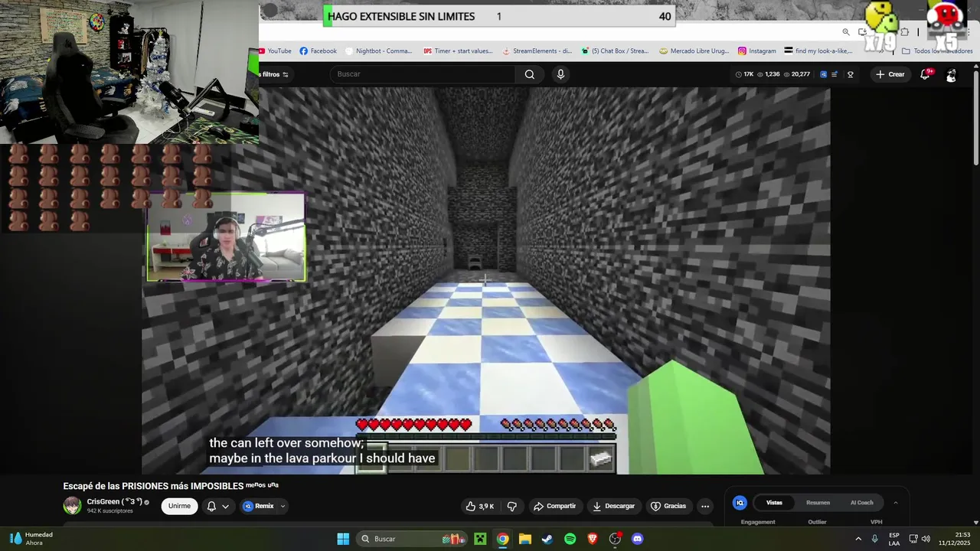Image resolution: width=980 pixels, height=551 pixels.
Task: Click the Compartir share button
Action: [x=555, y=506]
